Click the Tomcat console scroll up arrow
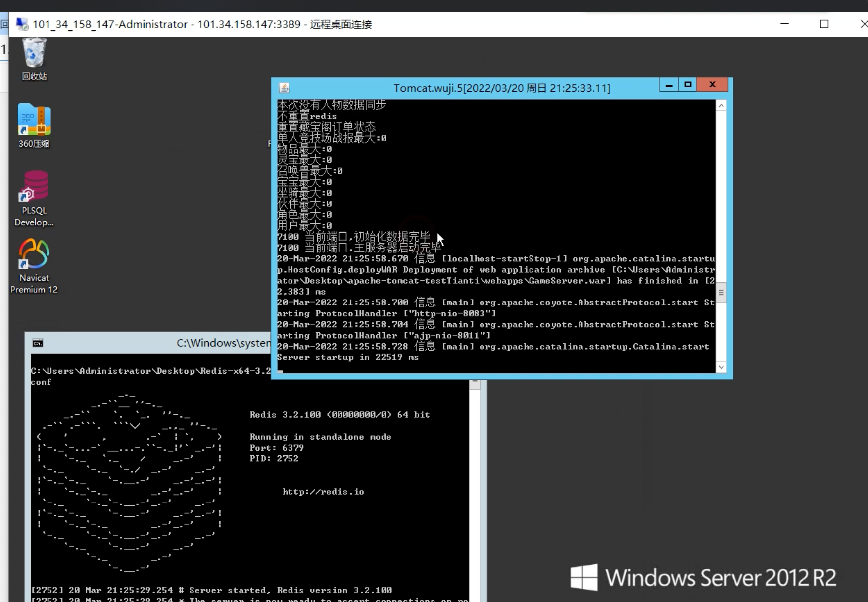This screenshot has width=868, height=602. point(721,106)
